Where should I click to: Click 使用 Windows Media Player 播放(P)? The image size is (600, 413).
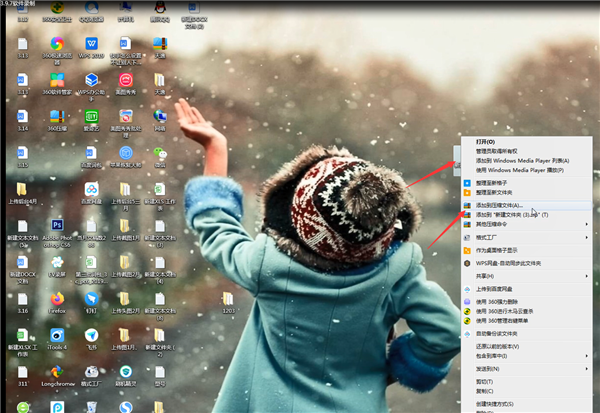(527, 170)
